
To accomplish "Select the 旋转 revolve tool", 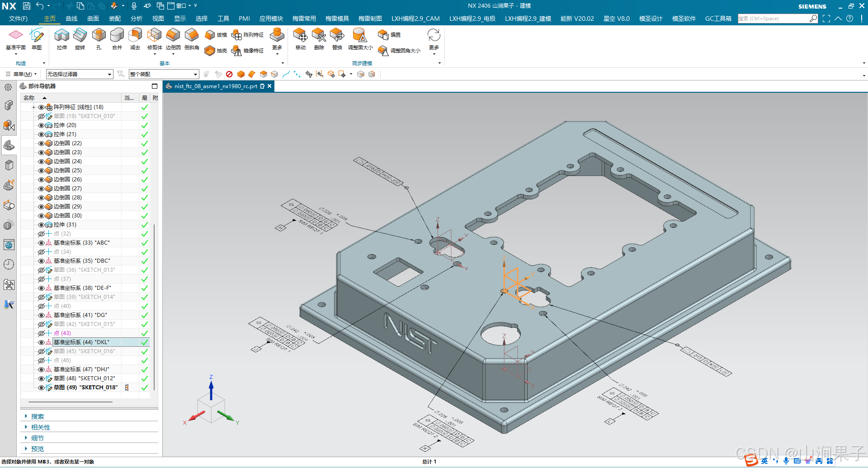I will tap(80, 39).
